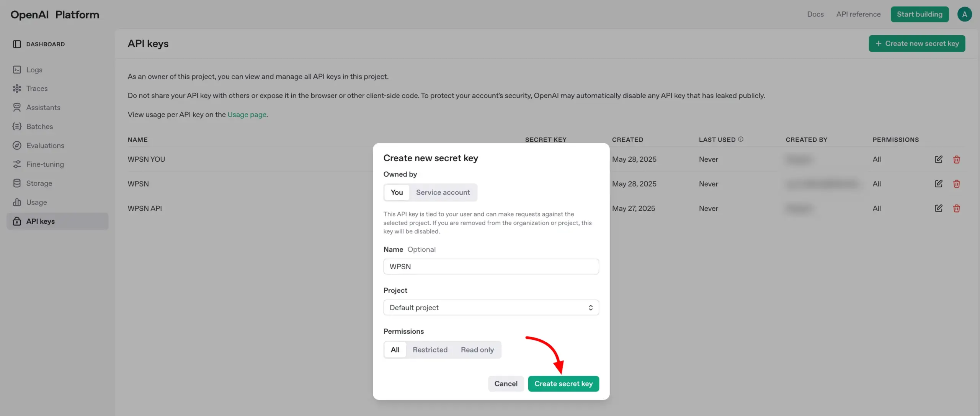Click the Logs icon in sidebar
The height and width of the screenshot is (416, 980).
[x=17, y=70]
